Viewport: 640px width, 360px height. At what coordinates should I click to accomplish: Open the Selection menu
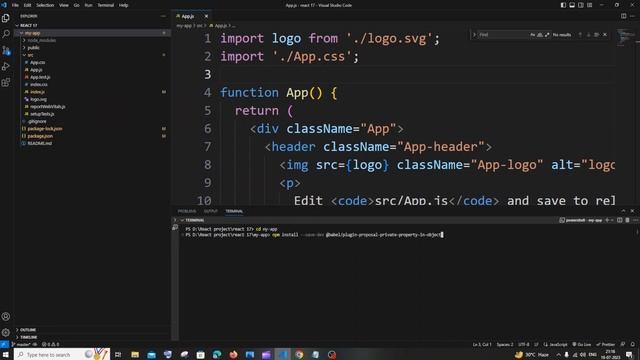[45, 5]
